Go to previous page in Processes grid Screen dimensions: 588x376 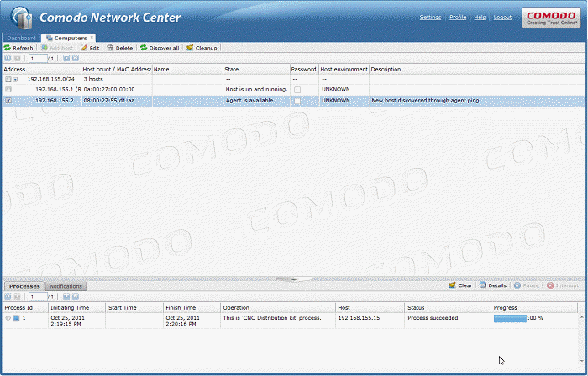click(18, 296)
